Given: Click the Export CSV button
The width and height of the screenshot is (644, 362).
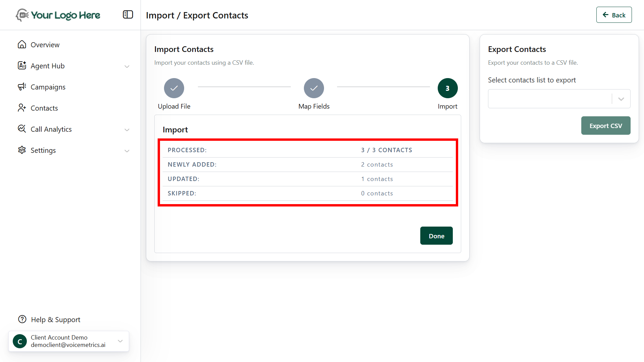Looking at the screenshot, I should pos(605,126).
